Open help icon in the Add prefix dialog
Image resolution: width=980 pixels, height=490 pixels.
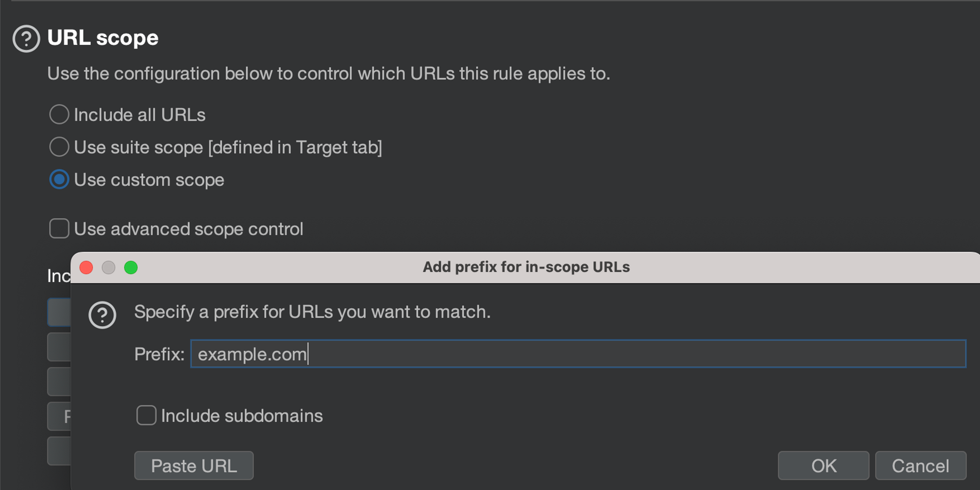pyautogui.click(x=102, y=315)
